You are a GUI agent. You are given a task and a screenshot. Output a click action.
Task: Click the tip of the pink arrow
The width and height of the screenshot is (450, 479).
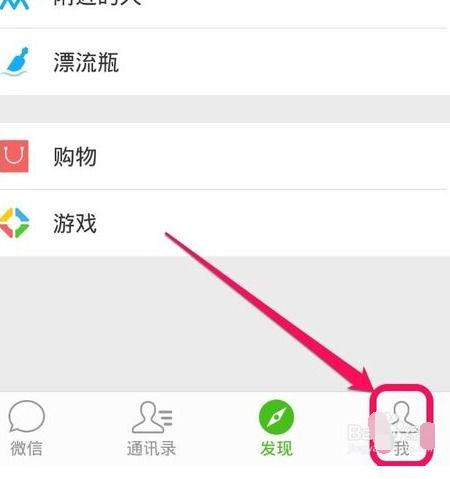(373, 388)
